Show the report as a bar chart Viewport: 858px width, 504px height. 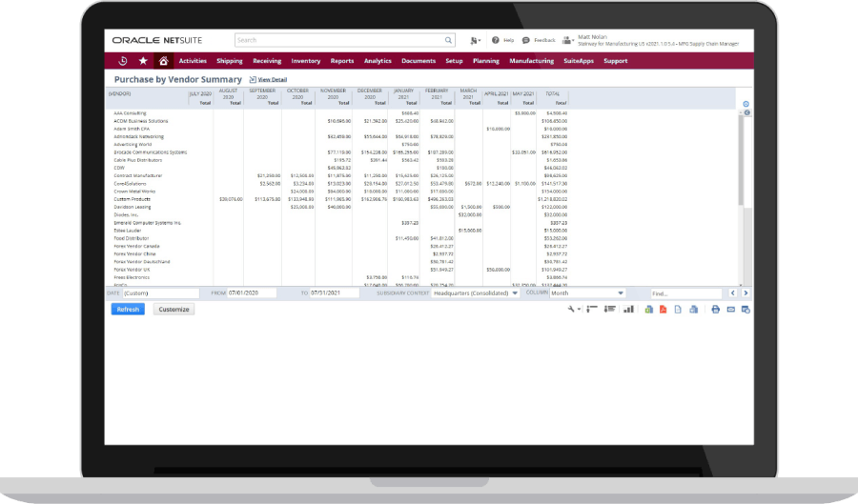coord(628,310)
